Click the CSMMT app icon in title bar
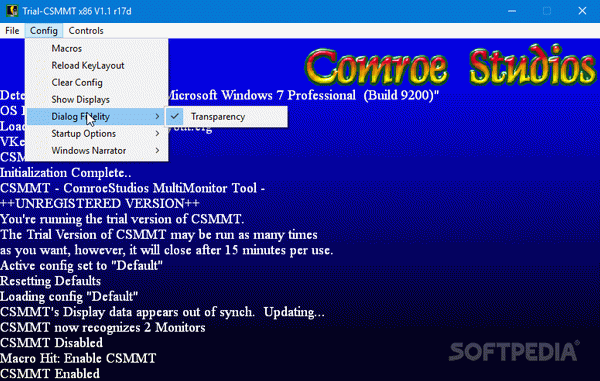Screen dimensions: 600x381 coord(12,11)
